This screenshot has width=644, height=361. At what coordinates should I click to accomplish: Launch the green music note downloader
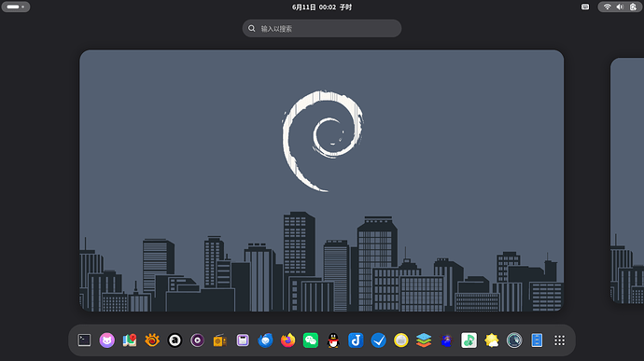coord(469,340)
